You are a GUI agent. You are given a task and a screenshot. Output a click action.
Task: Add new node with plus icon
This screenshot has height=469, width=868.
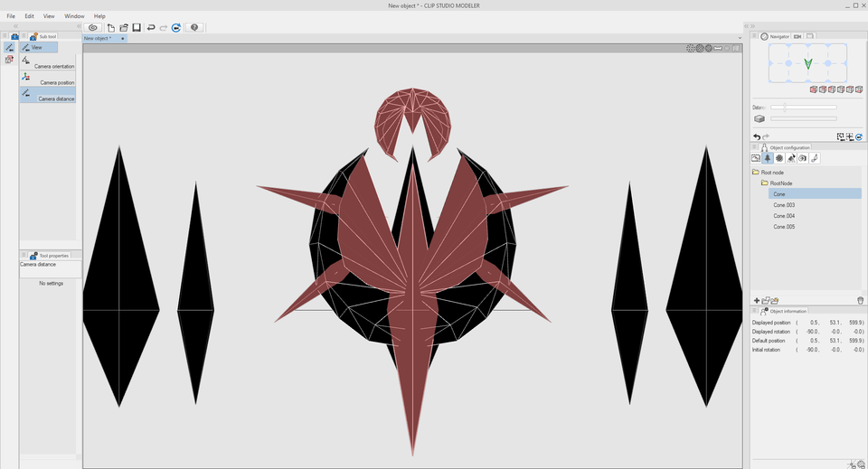757,300
